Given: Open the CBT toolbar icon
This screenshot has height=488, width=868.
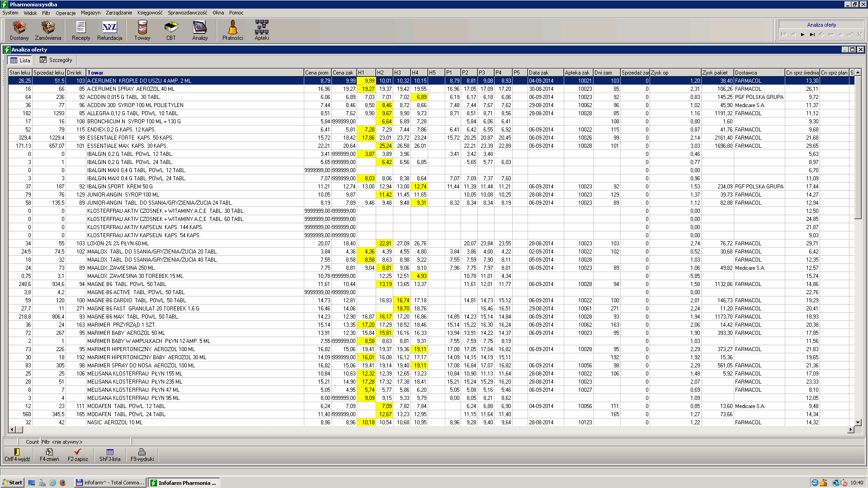Looking at the screenshot, I should [171, 30].
